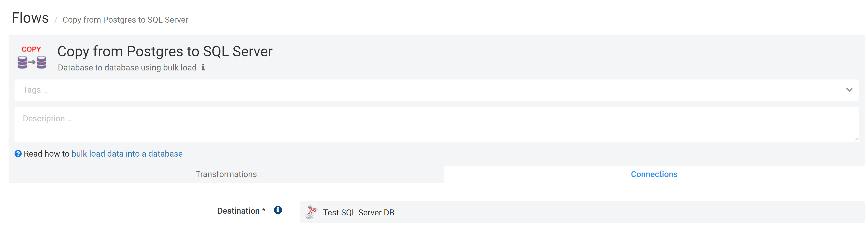Open the bulk load data tutorial link
Image resolution: width=868 pixels, height=233 pixels.
point(127,154)
